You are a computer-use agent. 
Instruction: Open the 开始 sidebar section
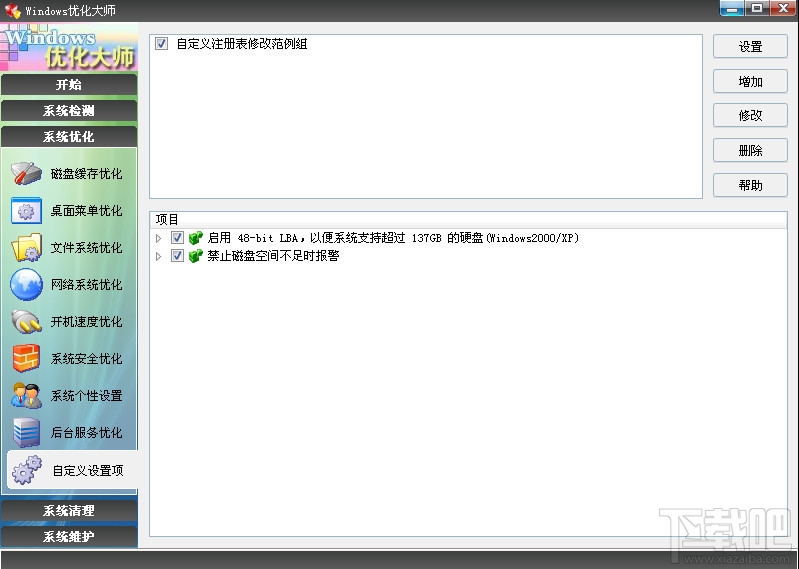point(69,85)
